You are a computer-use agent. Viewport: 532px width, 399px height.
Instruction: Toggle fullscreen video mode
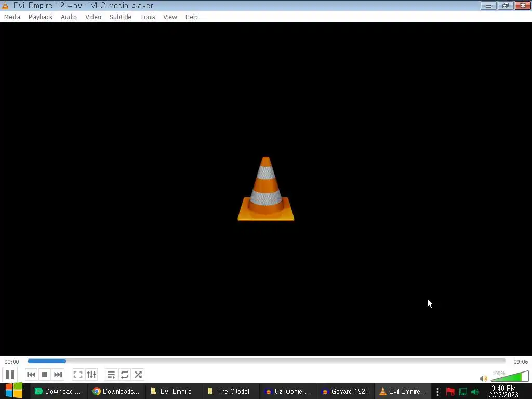pyautogui.click(x=78, y=375)
